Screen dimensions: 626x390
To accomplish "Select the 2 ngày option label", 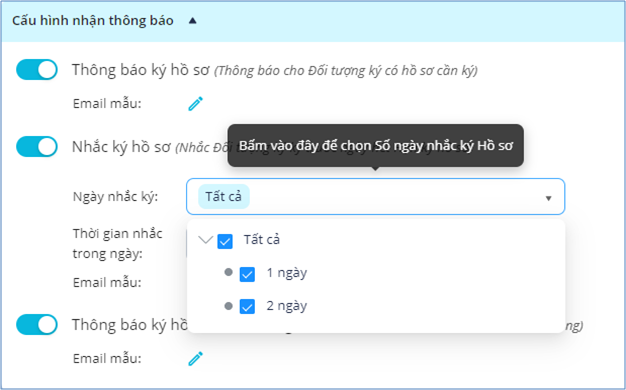I will 287,306.
